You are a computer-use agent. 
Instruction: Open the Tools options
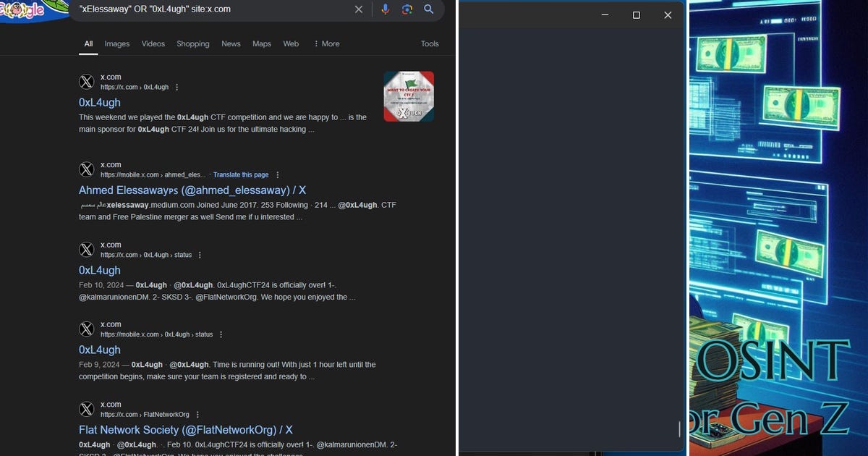pyautogui.click(x=430, y=44)
